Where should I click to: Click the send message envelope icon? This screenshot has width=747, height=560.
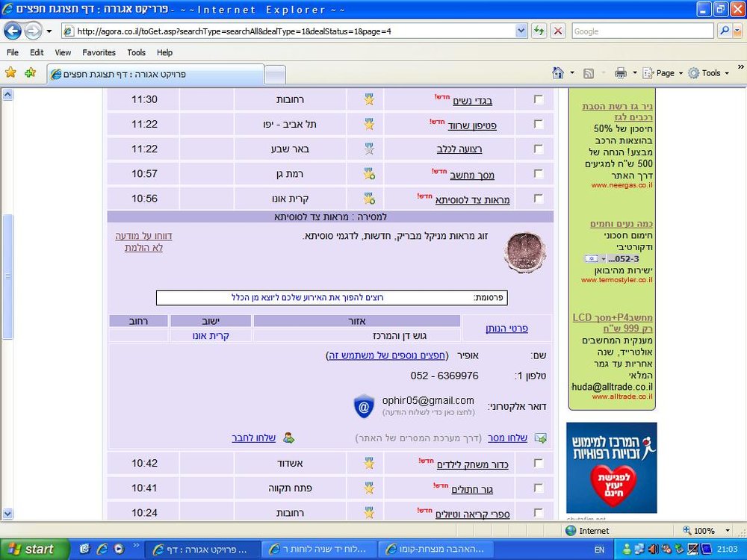point(541,438)
